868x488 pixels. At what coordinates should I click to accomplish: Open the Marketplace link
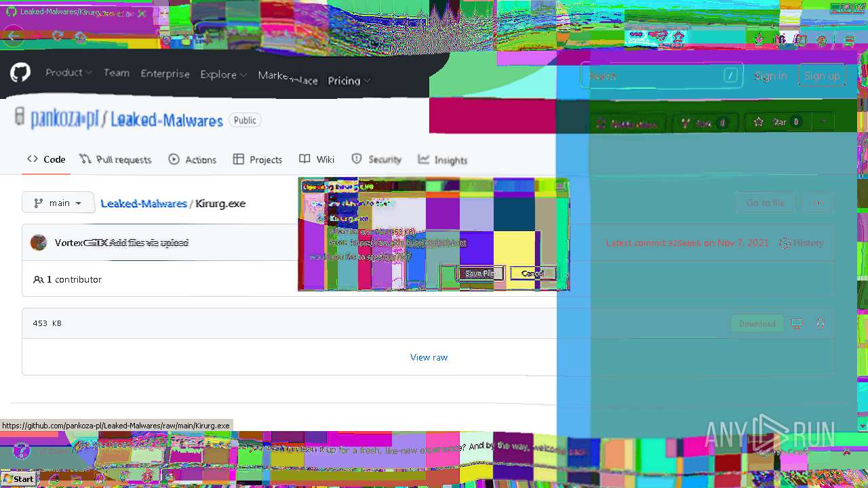(288, 77)
